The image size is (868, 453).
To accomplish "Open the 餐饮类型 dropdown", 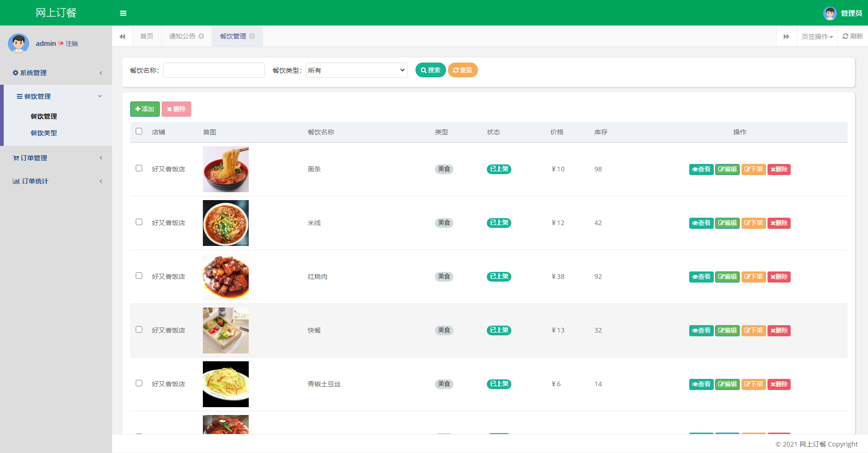I will [356, 70].
